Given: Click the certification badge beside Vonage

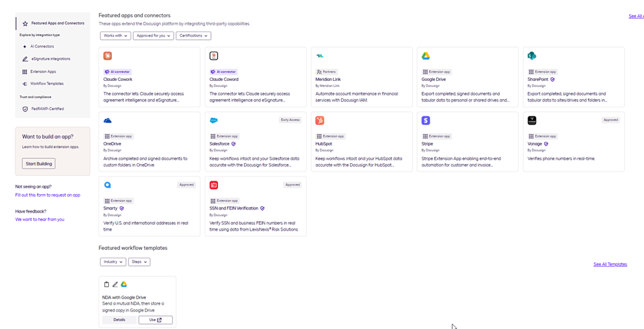Looking at the screenshot, I should point(546,144).
